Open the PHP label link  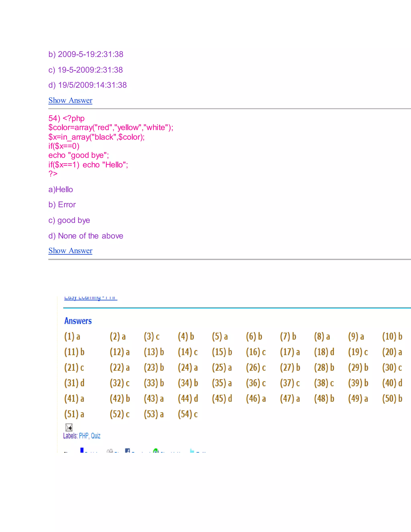pos(84,436)
